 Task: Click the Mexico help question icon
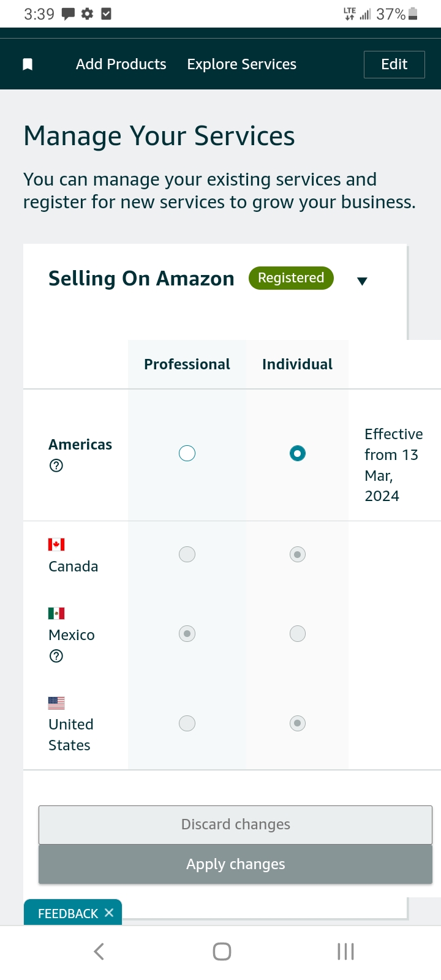tap(56, 656)
